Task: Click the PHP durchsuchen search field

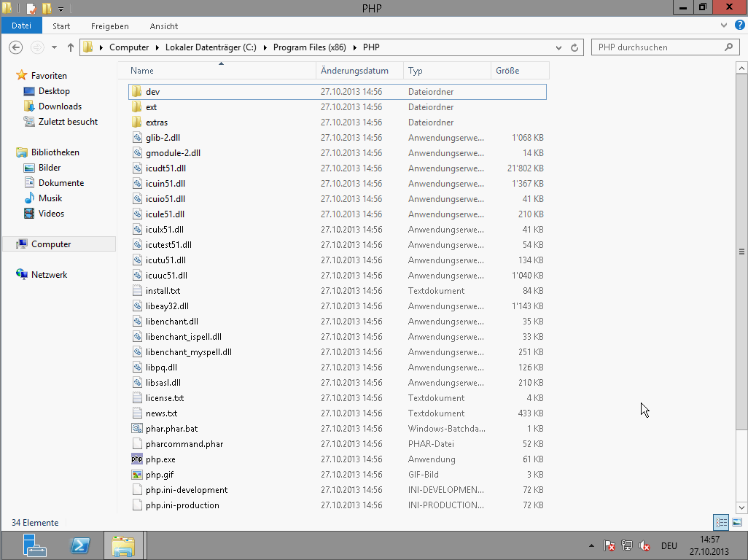Action: click(666, 47)
